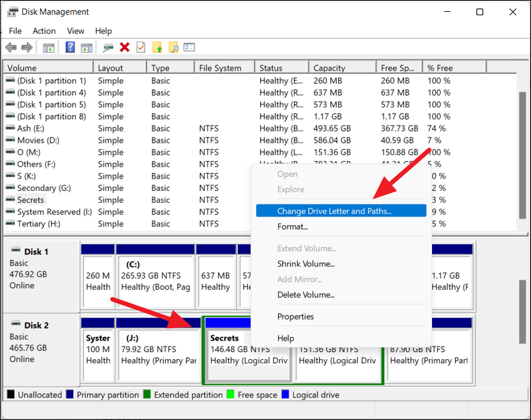Viewport: 531px width, 420px height.
Task: Click the disk icon next to Disk 2
Action: point(16,324)
